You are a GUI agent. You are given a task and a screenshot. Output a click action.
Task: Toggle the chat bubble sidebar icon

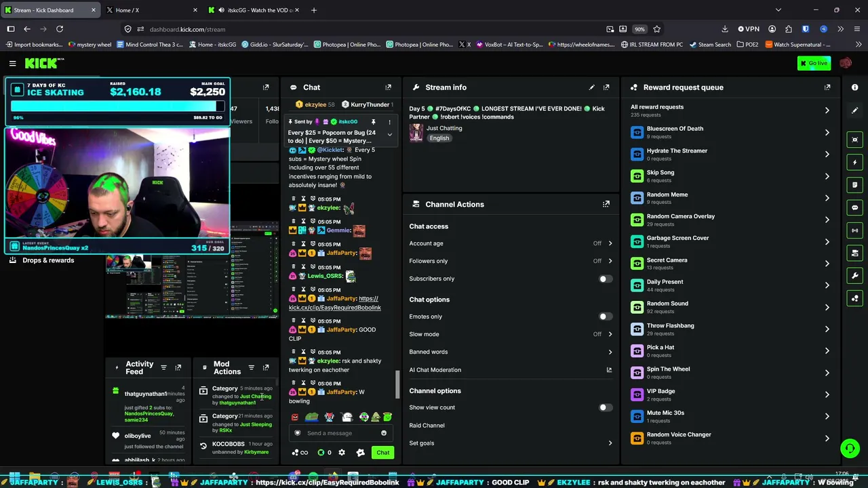tap(854, 207)
